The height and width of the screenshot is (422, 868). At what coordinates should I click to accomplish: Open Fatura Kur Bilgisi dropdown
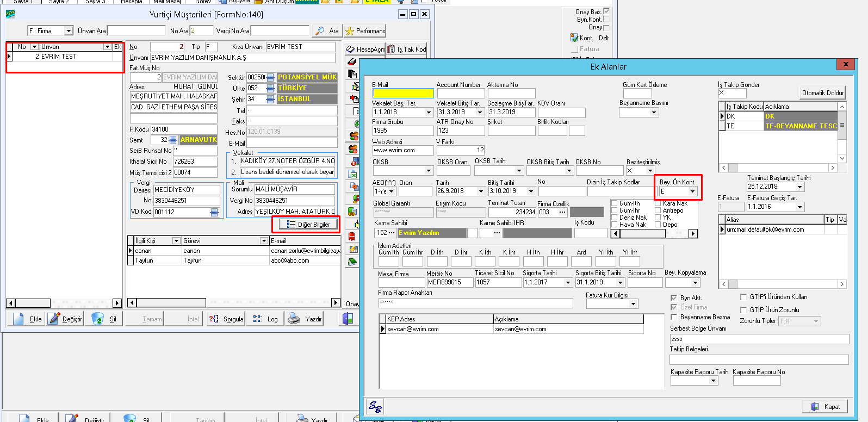634,304
